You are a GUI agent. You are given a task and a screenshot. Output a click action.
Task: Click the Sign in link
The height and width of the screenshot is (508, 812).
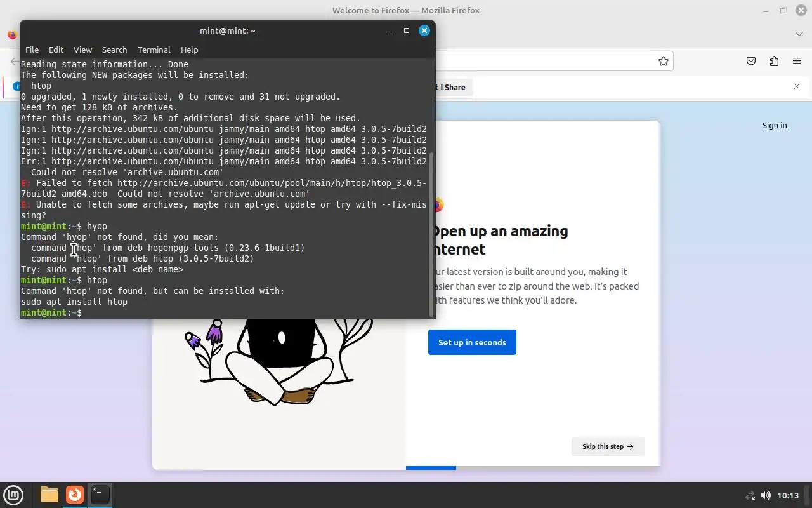774,125
